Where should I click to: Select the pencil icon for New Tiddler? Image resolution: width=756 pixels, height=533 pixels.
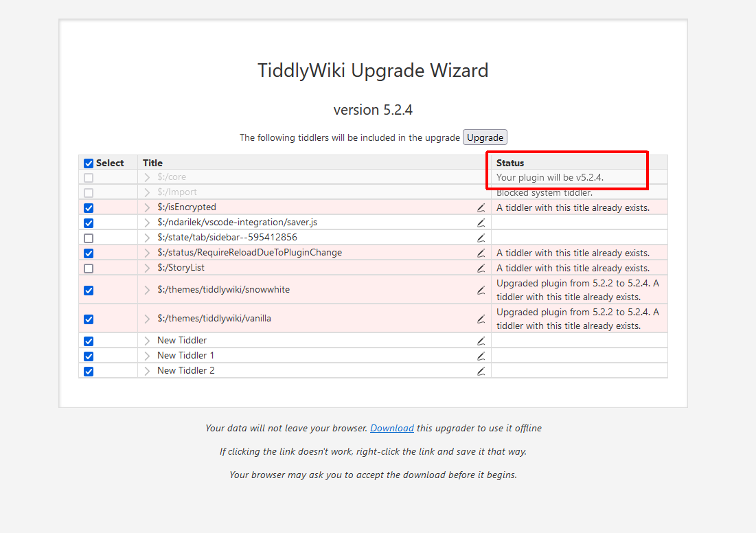tap(481, 341)
